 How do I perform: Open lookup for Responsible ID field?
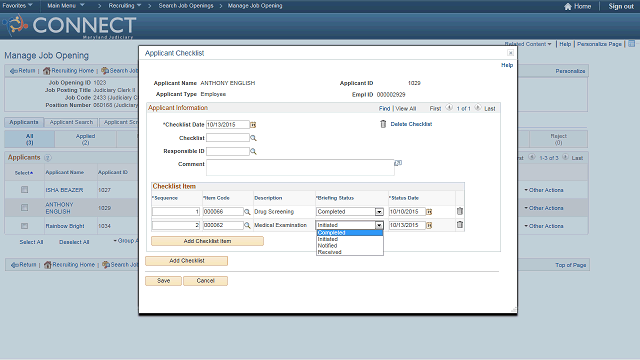click(253, 151)
